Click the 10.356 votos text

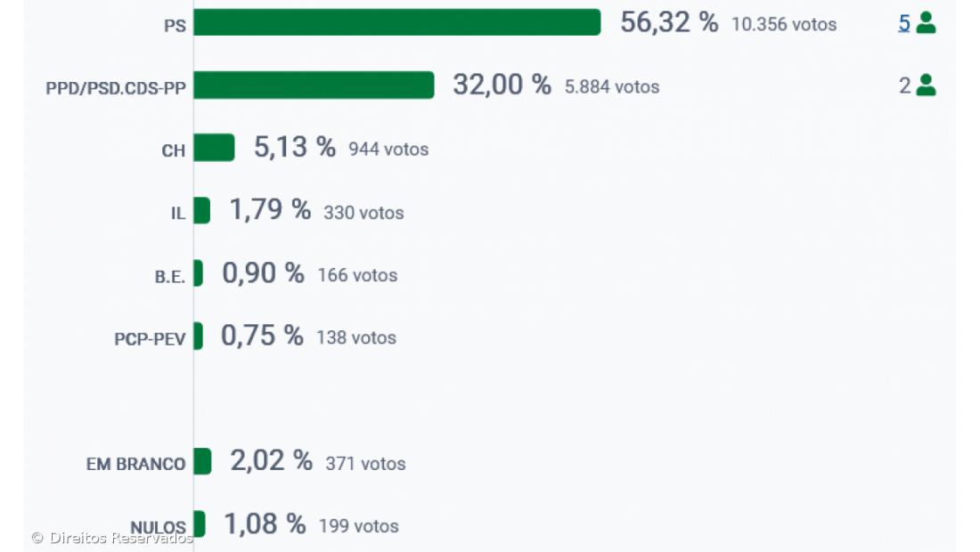(x=784, y=25)
